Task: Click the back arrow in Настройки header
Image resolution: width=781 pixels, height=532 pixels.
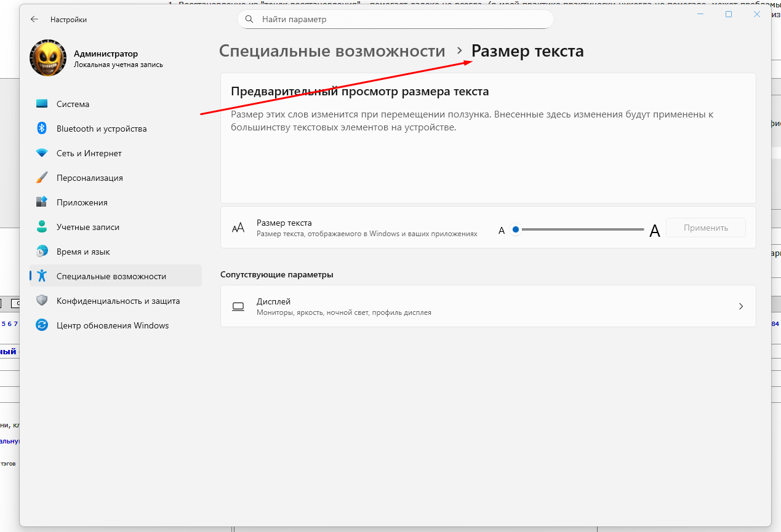Action: coord(34,20)
